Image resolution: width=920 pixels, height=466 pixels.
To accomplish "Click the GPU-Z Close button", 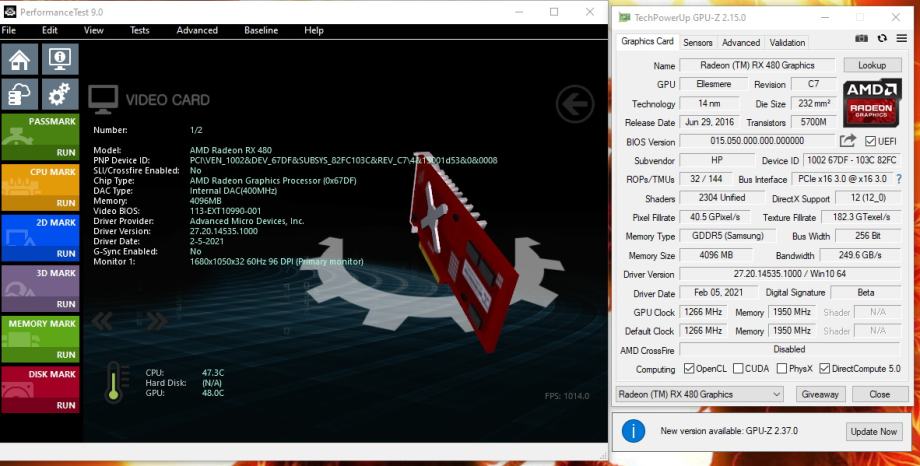I will point(880,394).
